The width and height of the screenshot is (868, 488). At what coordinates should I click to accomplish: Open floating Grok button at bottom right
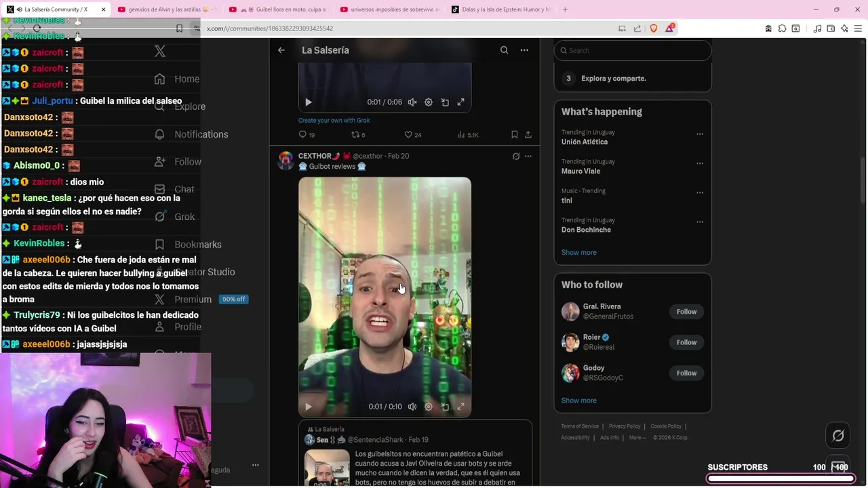pyautogui.click(x=838, y=436)
